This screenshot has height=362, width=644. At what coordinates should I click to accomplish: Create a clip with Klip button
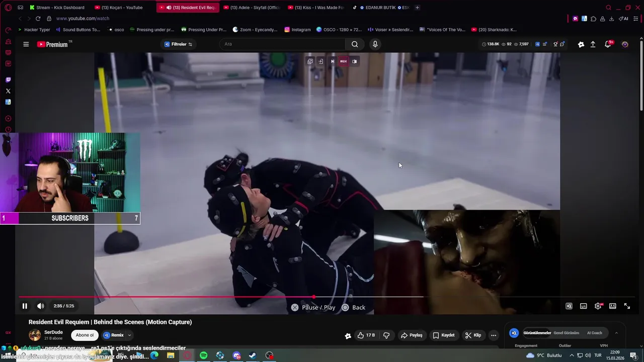473,335
